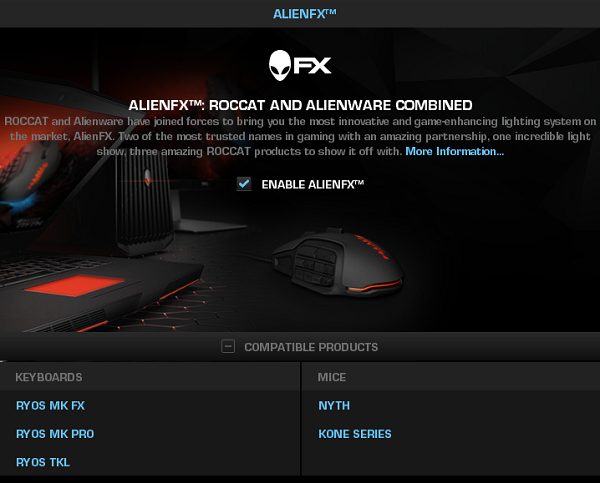The height and width of the screenshot is (483, 600).
Task: Open the Ryos MK FX keyboard link
Action: click(x=51, y=406)
